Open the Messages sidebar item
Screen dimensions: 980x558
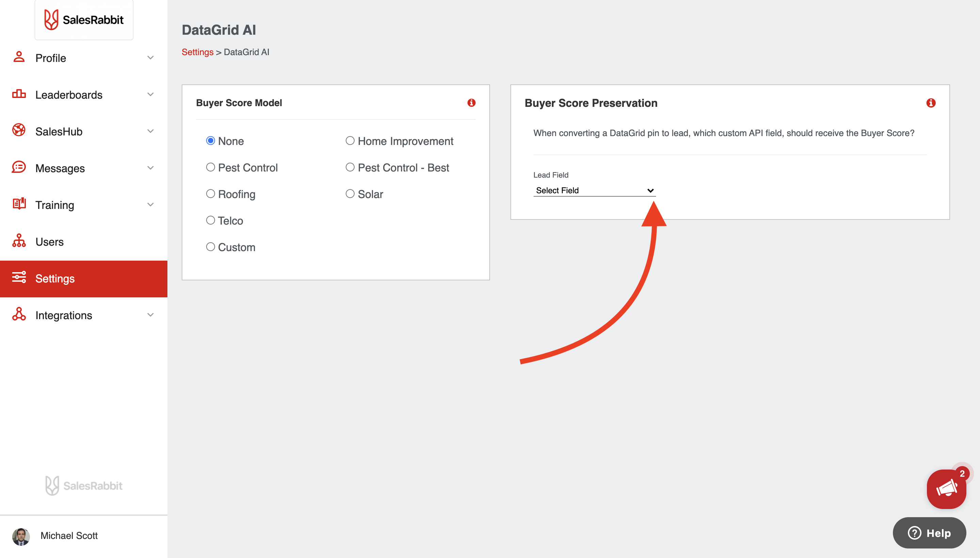(84, 168)
